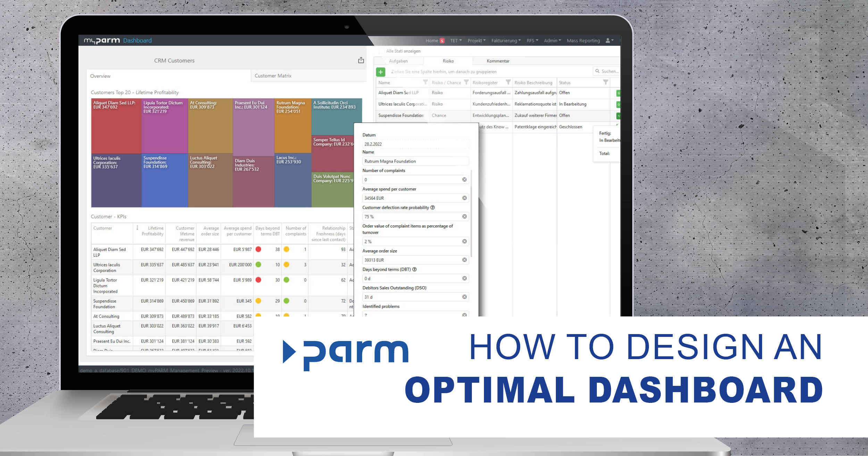868x456 pixels.
Task: Expand the Projekt dropdown menu
Action: pyautogui.click(x=476, y=40)
